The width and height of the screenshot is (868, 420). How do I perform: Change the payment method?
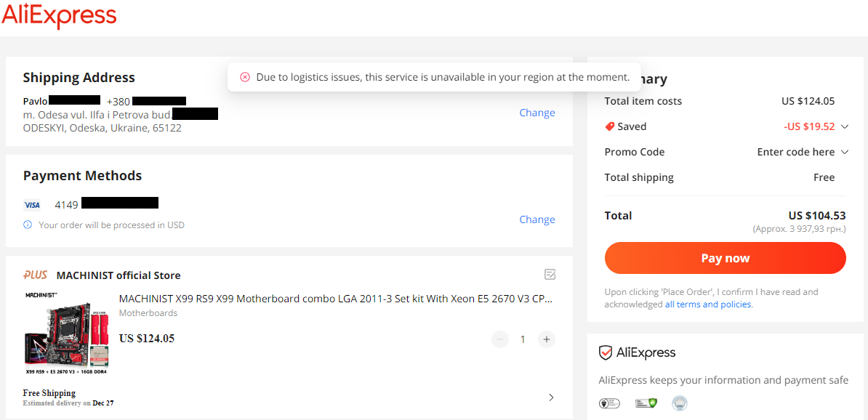point(537,219)
